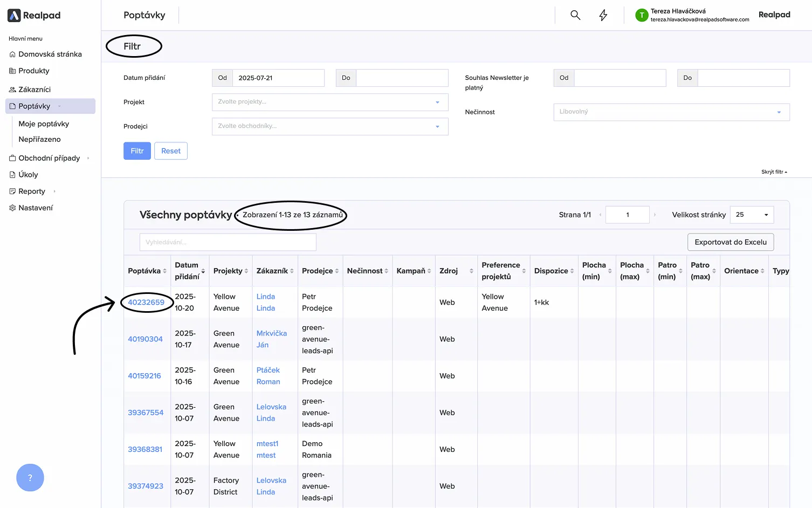Viewport: 812px width, 508px height.
Task: Open the lightning bolt quick actions icon
Action: click(x=603, y=15)
